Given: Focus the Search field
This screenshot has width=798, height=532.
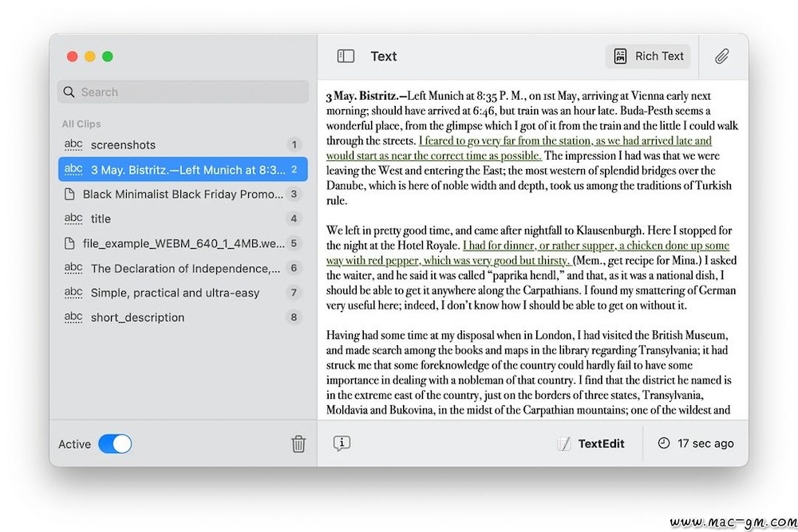Looking at the screenshot, I should (x=184, y=92).
